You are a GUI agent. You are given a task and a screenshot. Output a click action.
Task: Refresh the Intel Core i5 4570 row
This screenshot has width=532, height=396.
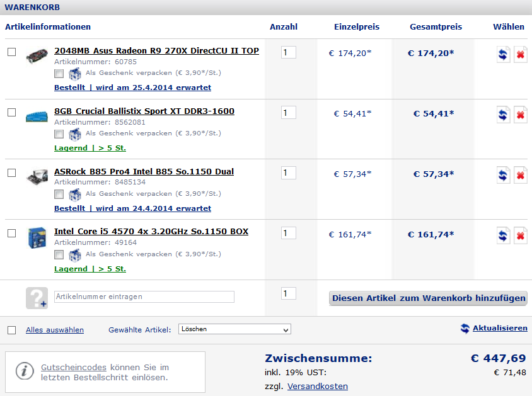[503, 235]
